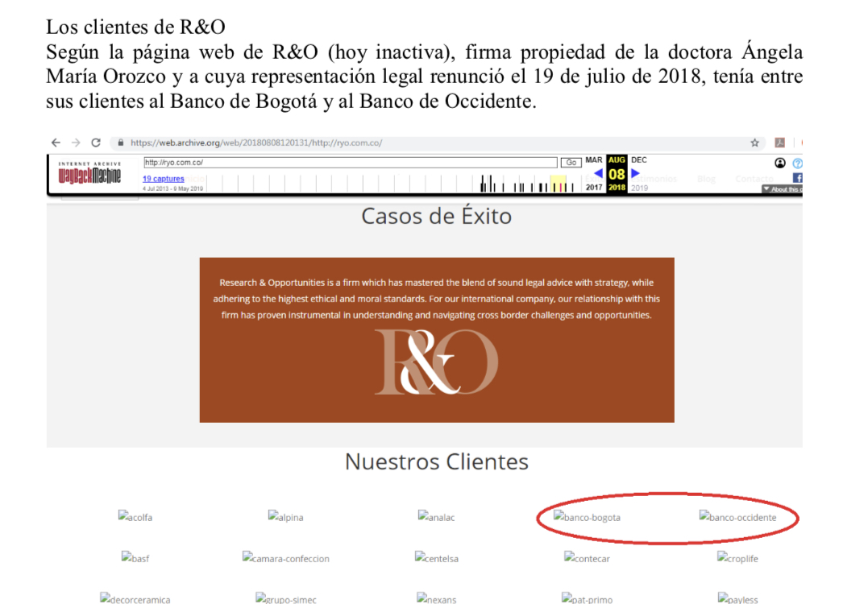This screenshot has height=604, width=868.
Task: Click the PDF extension icon
Action: point(779,143)
